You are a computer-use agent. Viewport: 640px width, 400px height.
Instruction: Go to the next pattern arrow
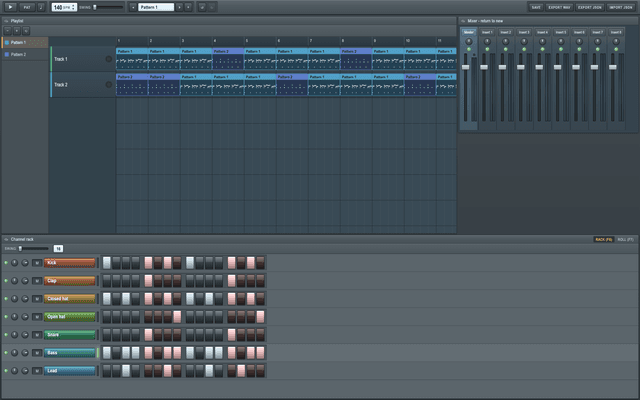tap(179, 7)
